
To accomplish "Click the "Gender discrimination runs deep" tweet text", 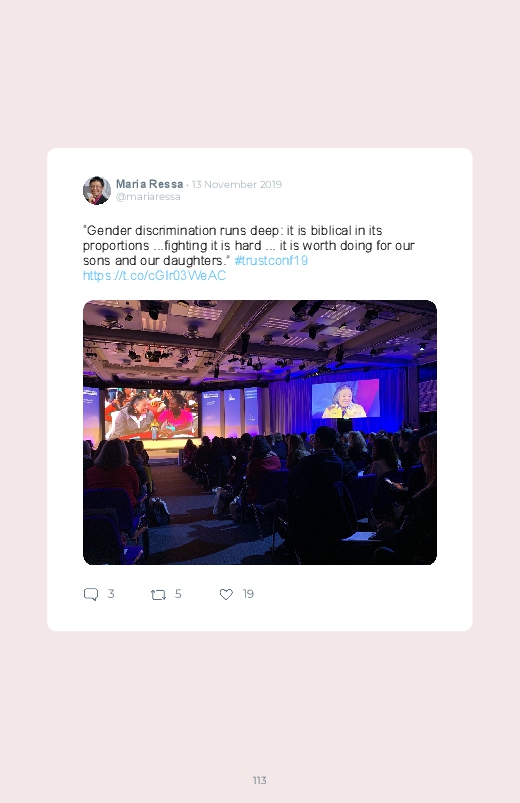I will [x=181, y=230].
